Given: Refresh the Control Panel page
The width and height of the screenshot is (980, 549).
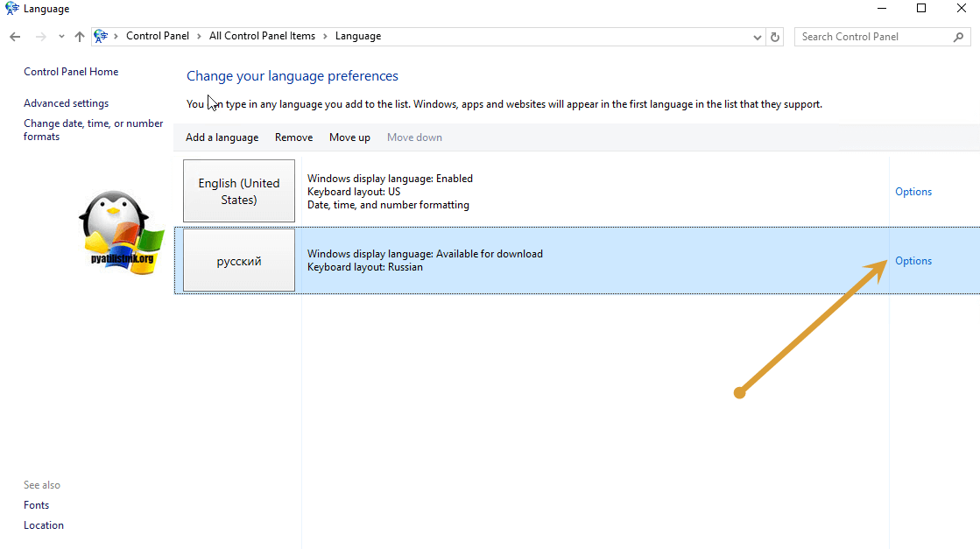Looking at the screenshot, I should [x=774, y=37].
